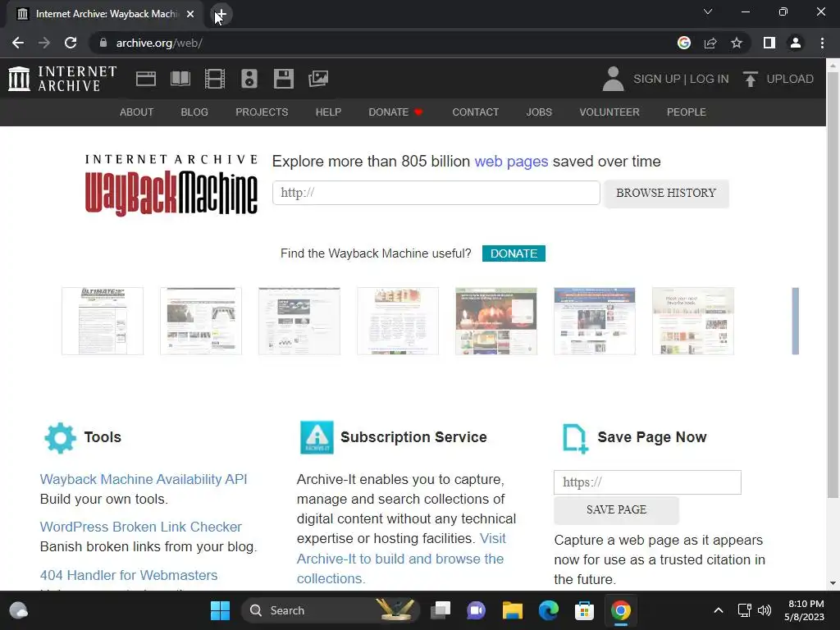
Task: Open the Chrome profile icon
Action: (796, 43)
